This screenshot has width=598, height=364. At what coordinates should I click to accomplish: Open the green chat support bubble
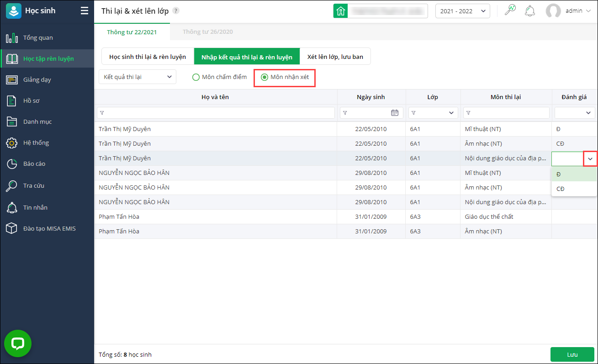18,343
